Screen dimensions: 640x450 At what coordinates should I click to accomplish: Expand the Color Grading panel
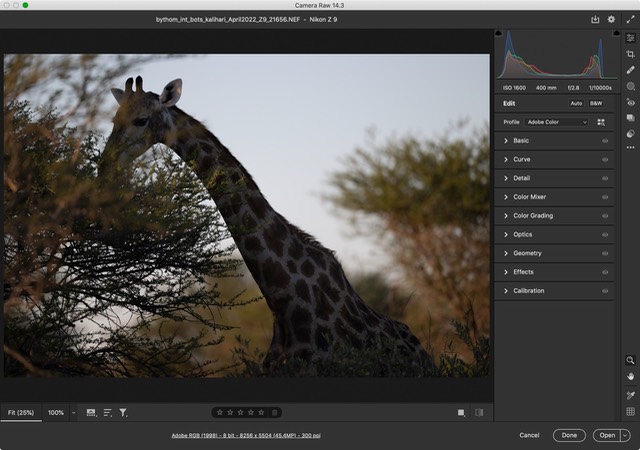pos(532,216)
